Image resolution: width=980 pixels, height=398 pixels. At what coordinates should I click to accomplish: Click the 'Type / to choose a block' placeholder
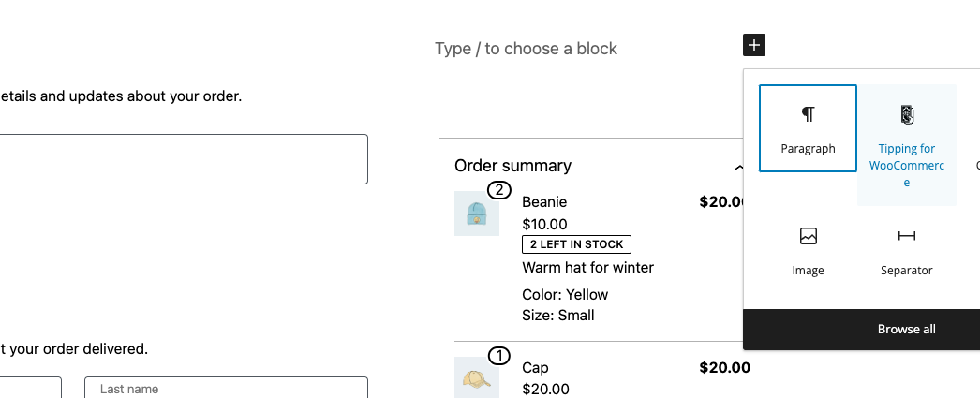click(x=526, y=49)
